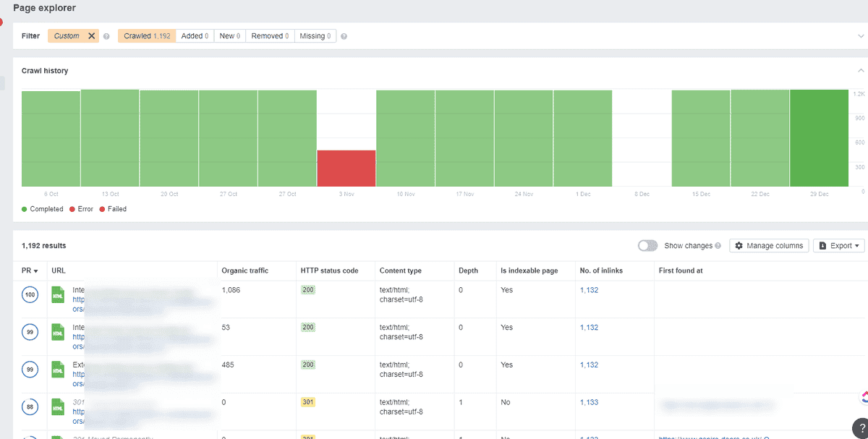Image resolution: width=868 pixels, height=439 pixels.
Task: Switch to the Added 0 tab
Action: pos(195,35)
